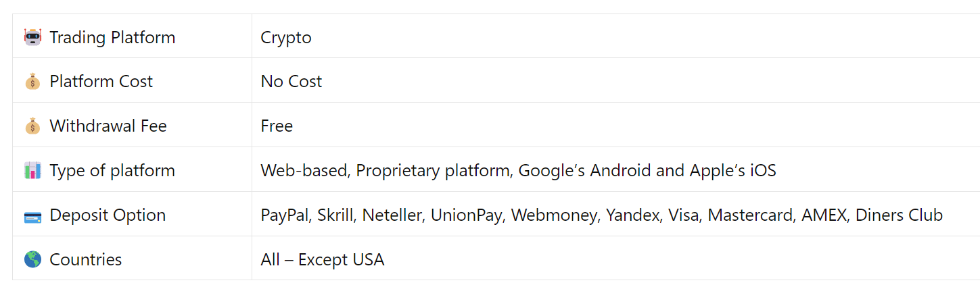Image resolution: width=980 pixels, height=289 pixels.
Task: Click the Free withdrawal fee value
Action: pos(277,126)
